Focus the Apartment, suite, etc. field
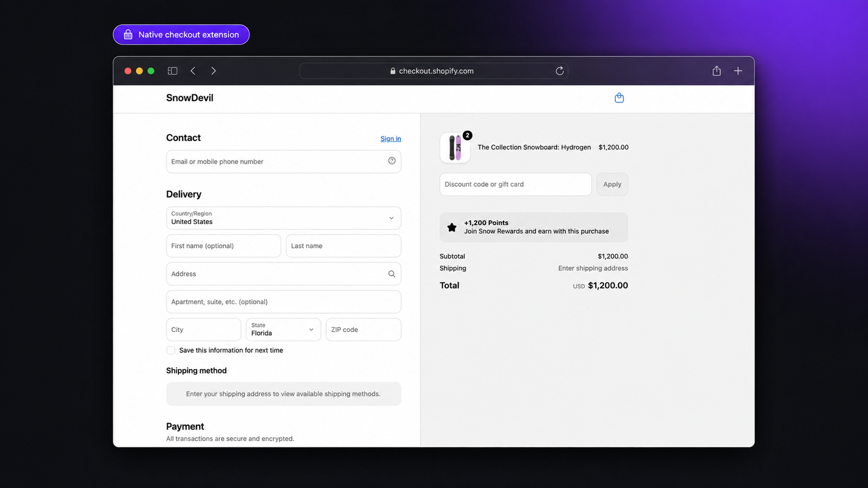Screen dimensions: 868x488 coord(284,302)
